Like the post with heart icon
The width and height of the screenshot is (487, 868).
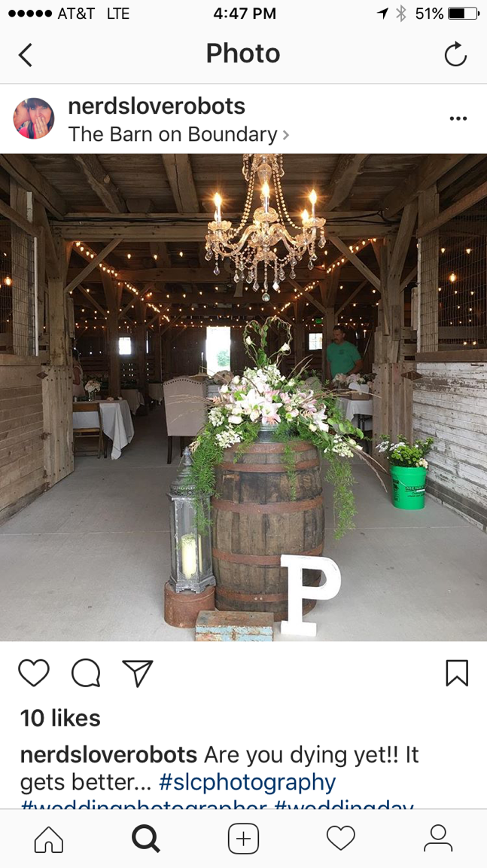[34, 673]
